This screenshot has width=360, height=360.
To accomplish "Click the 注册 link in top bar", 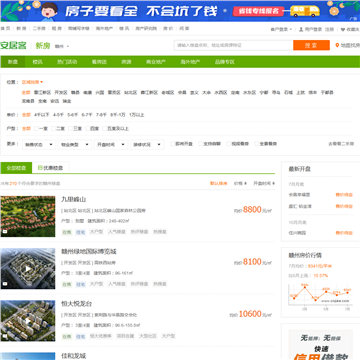I will (329, 29).
